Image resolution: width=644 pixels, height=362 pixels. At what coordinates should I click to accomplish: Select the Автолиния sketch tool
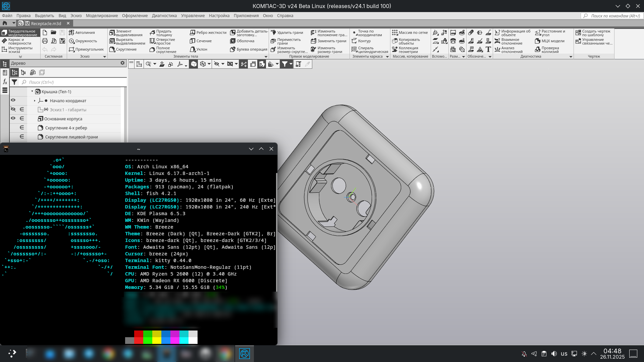click(82, 33)
